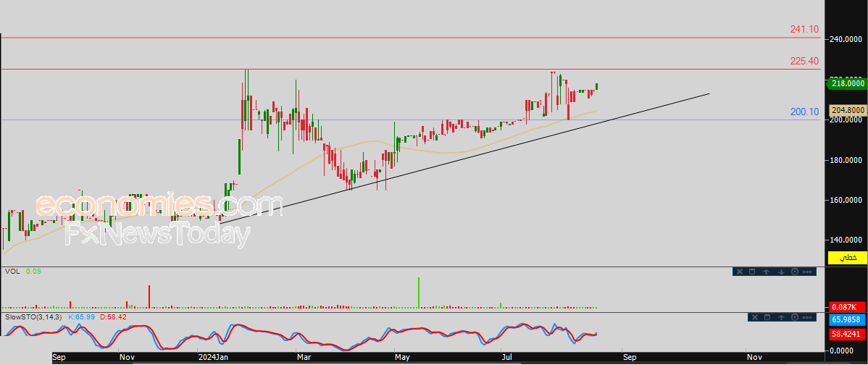The image size is (868, 365).
Task: Maximize the VOL indicator panel
Action: [752, 272]
